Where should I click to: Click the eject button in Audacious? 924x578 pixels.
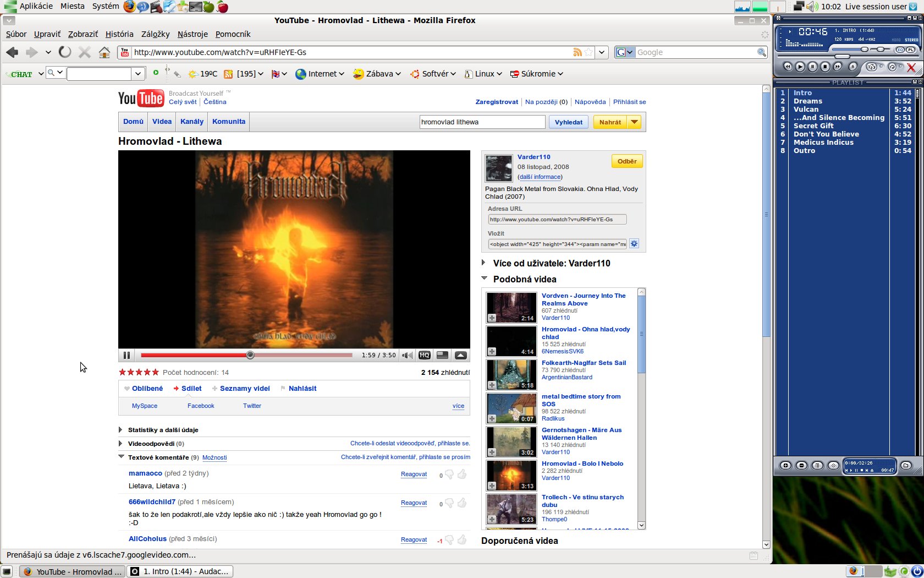(x=853, y=67)
